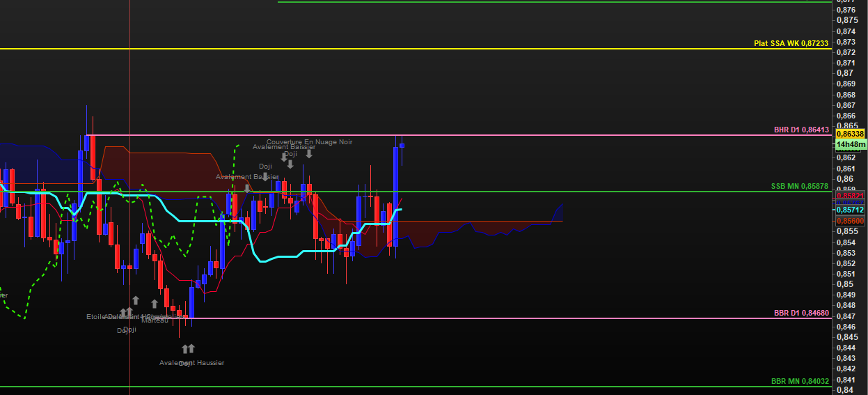Viewport: 868px width, 395px height.
Task: Select the Plat SSA WK 0,87233 label
Action: click(791, 43)
